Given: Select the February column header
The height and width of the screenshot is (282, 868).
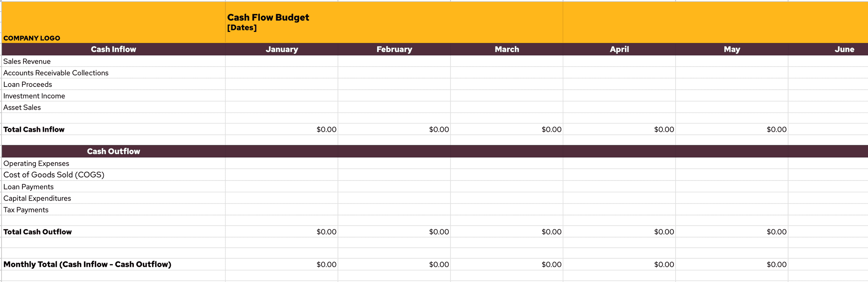Looking at the screenshot, I should [394, 49].
